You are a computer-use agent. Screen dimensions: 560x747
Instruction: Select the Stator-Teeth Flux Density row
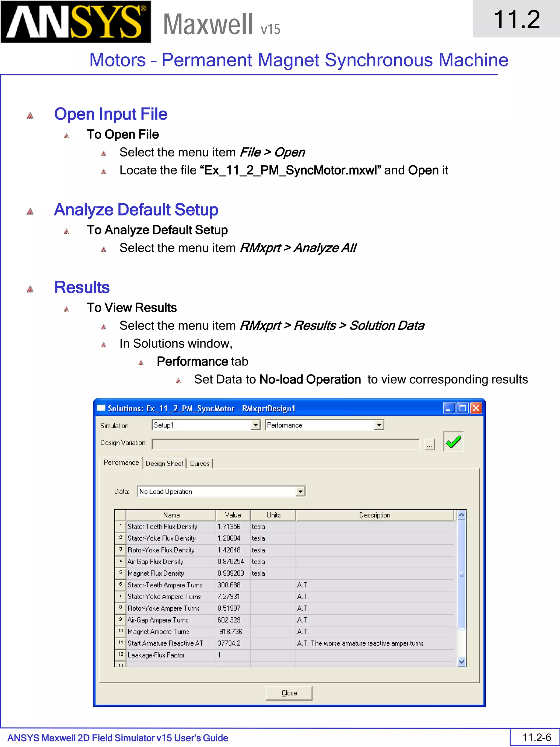[x=284, y=527]
